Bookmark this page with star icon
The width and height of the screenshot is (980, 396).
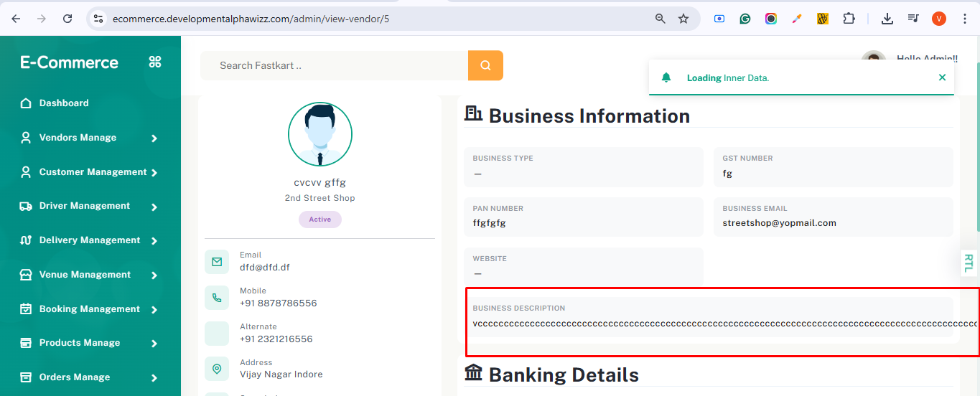(683, 19)
